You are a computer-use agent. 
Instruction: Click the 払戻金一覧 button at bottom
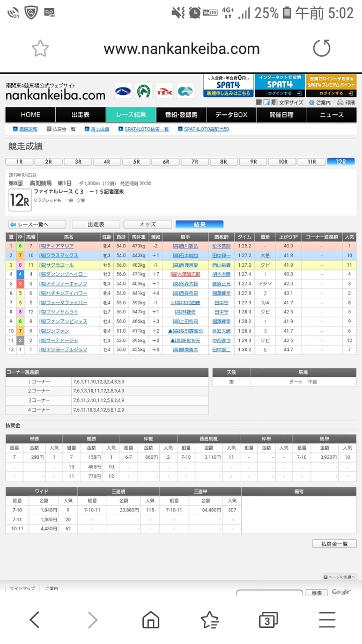point(334,544)
